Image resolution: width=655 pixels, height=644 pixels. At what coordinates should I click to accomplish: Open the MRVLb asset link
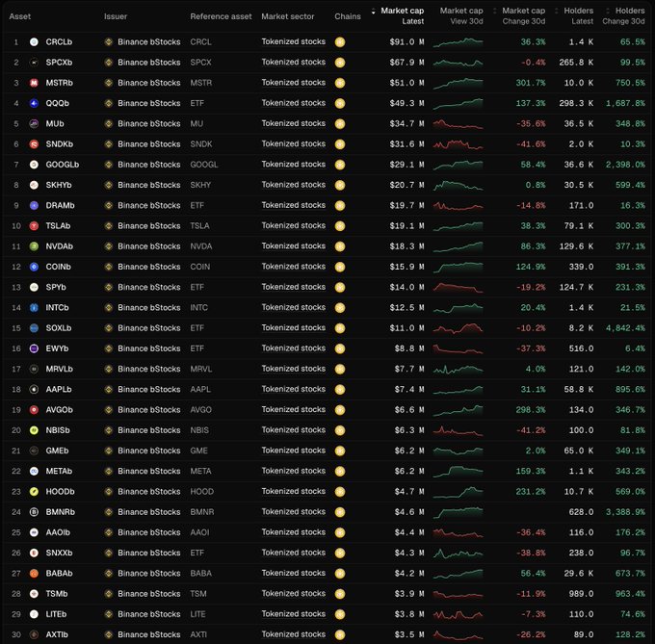click(x=60, y=369)
